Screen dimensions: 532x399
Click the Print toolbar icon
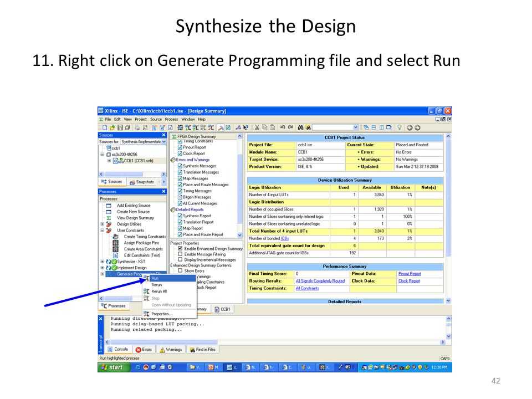[x=137, y=127]
